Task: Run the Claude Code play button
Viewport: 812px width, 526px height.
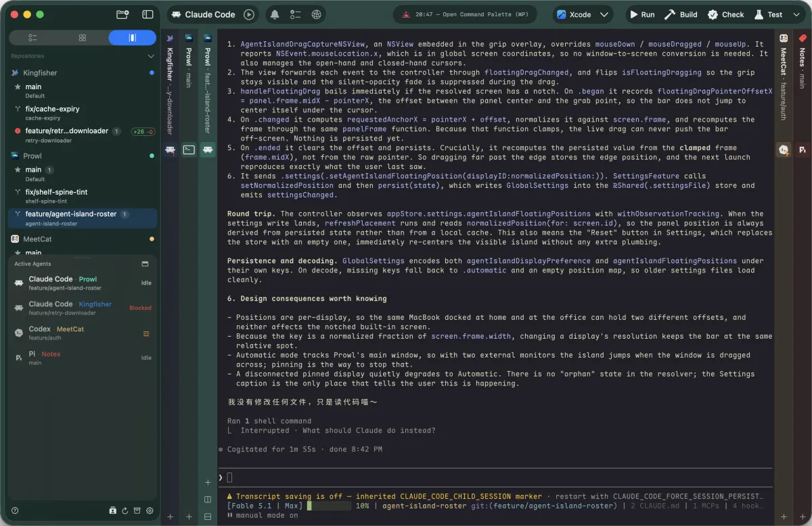Action: click(249, 14)
